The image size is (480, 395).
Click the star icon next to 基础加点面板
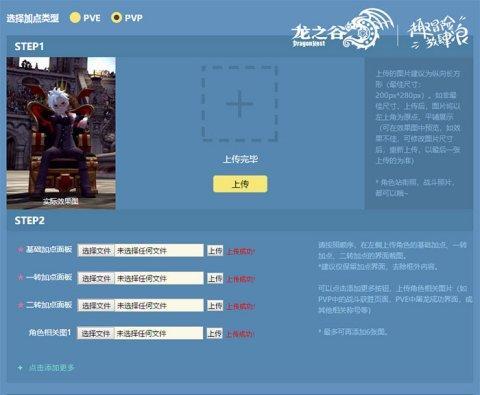tap(20, 249)
